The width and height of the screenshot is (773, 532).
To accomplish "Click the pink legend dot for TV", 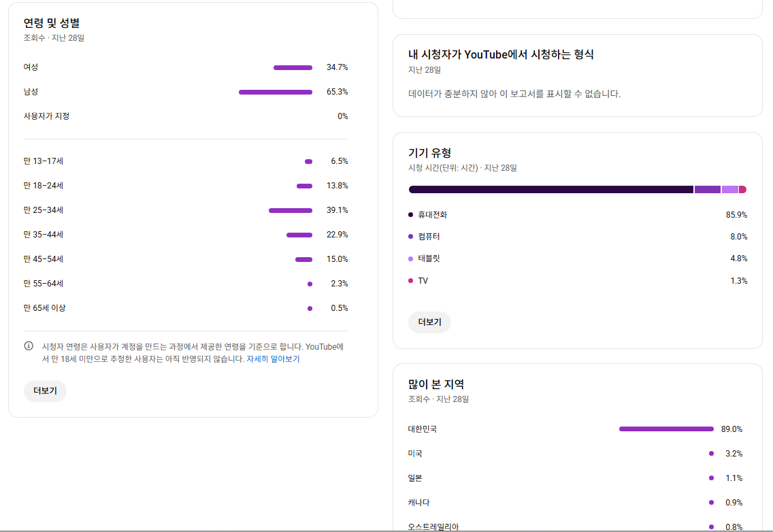I will (410, 281).
